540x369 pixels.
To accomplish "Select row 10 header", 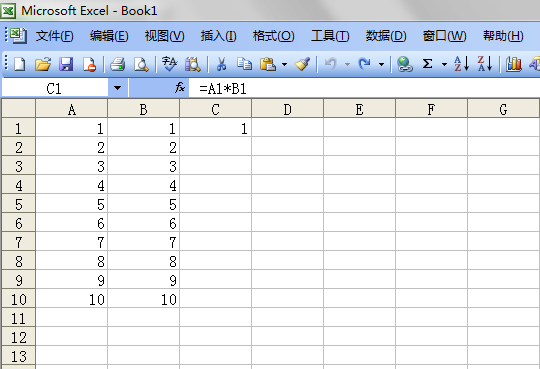I will (19, 299).
